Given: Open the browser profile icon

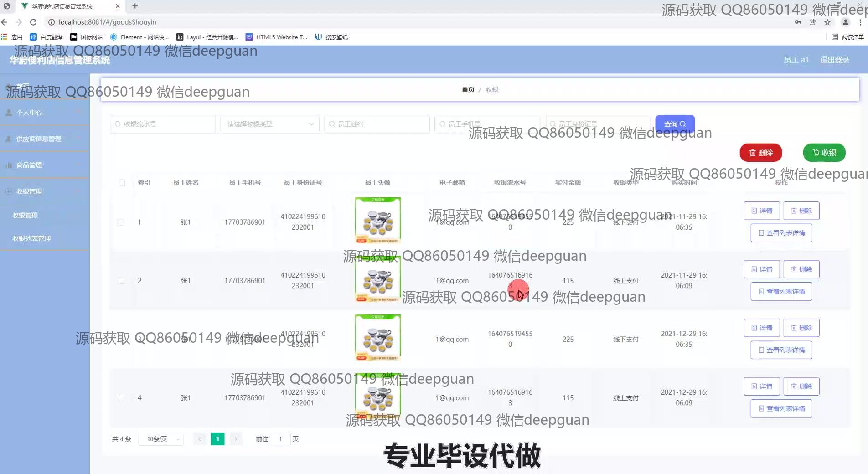Looking at the screenshot, I should point(845,22).
